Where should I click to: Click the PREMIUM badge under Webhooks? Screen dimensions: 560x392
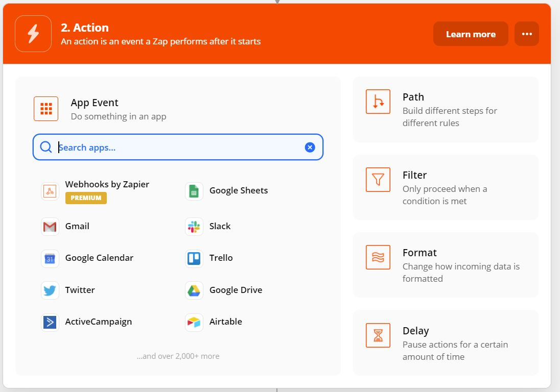point(86,198)
